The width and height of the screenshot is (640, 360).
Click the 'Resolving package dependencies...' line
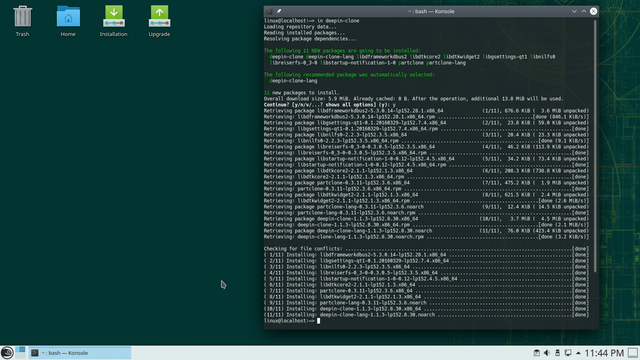310,39
